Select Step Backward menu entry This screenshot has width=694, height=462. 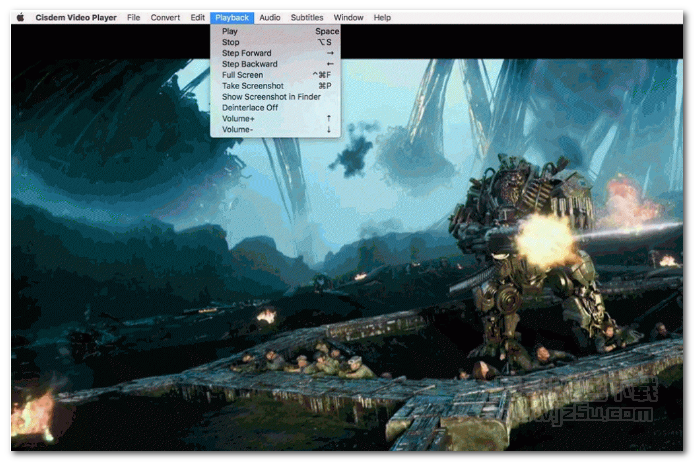(x=275, y=64)
